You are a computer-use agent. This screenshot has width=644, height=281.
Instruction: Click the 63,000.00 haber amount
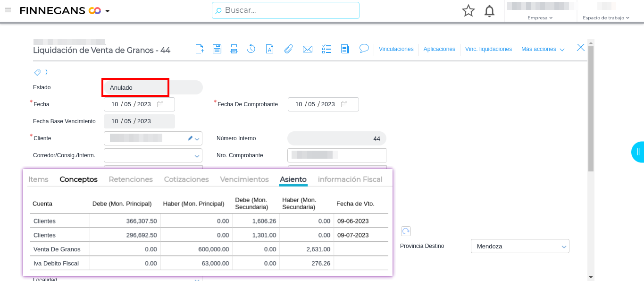(215, 264)
